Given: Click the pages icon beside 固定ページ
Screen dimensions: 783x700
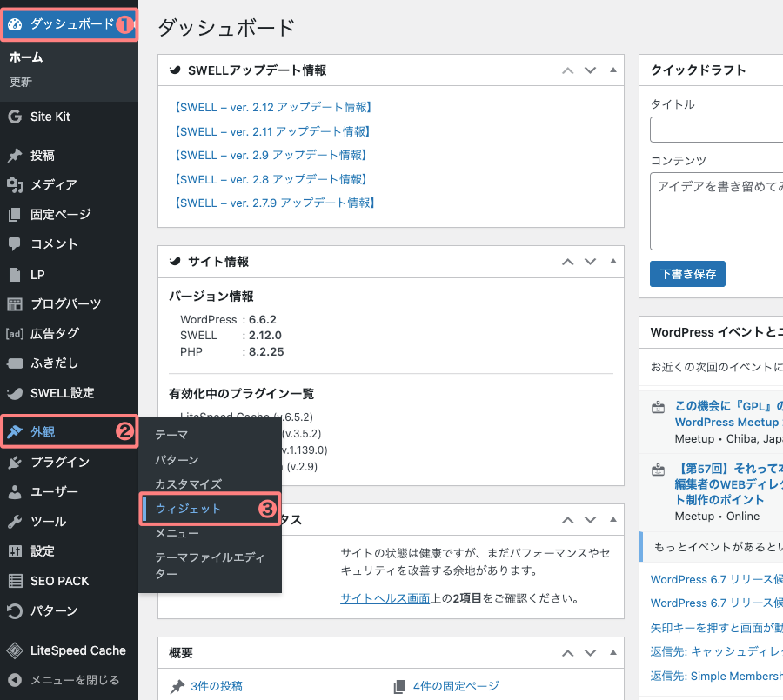Looking at the screenshot, I should (x=15, y=215).
